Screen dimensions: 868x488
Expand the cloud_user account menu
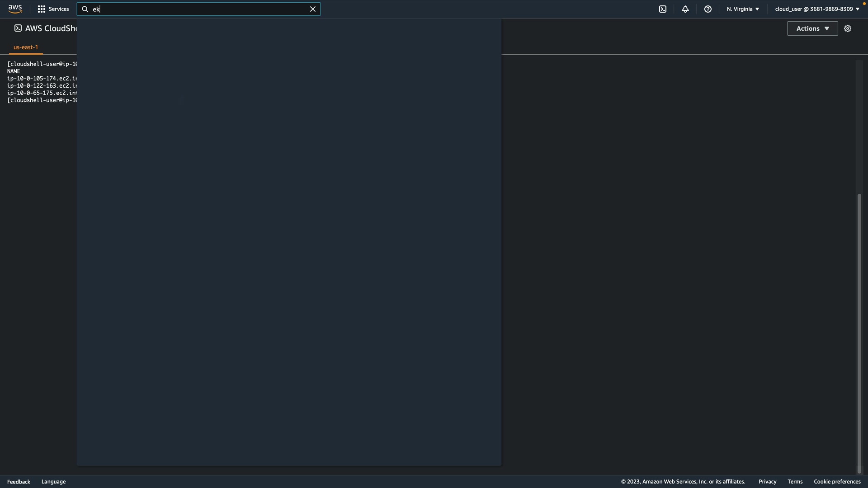[x=817, y=9]
